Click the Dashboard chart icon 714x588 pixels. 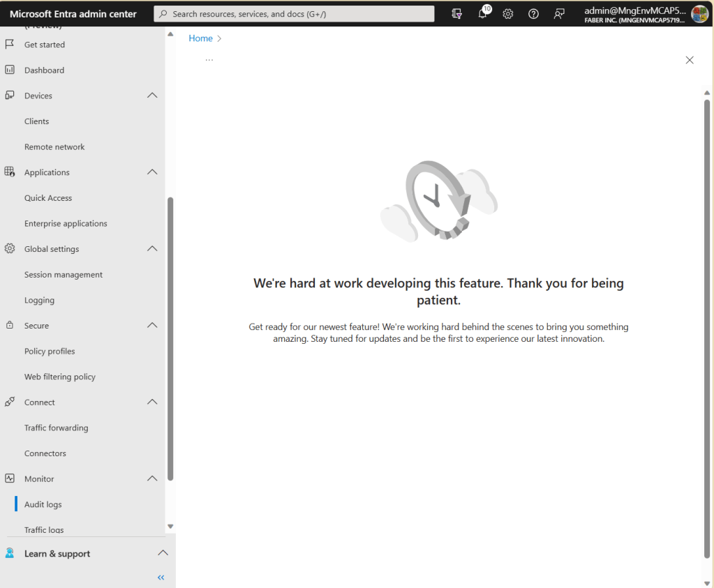coord(10,70)
